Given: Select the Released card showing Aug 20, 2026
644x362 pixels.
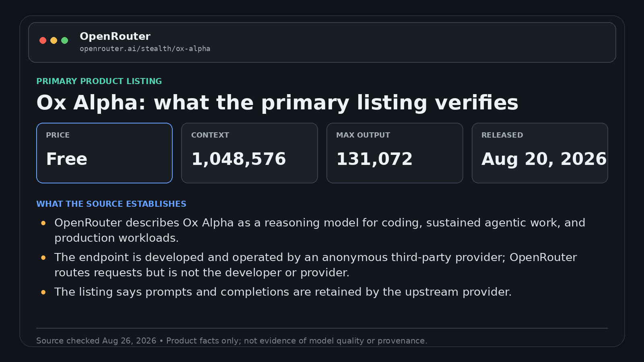Looking at the screenshot, I should pyautogui.click(x=540, y=153).
